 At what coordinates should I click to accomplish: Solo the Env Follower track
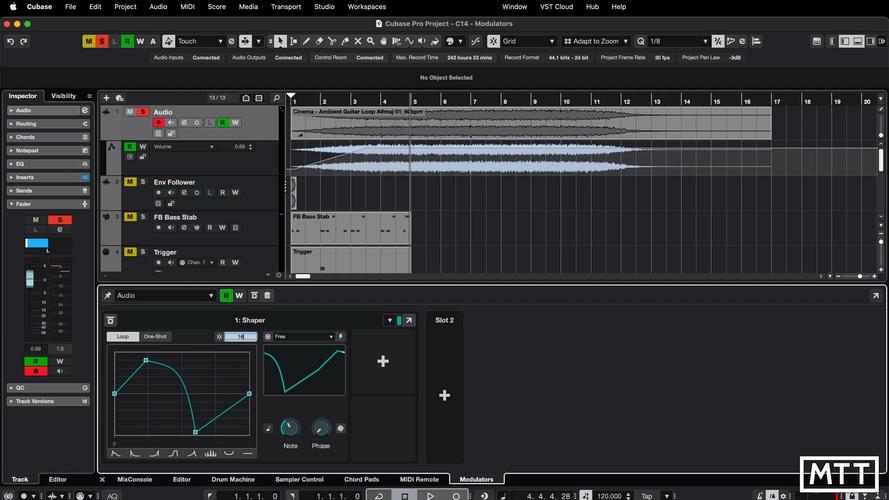143,182
